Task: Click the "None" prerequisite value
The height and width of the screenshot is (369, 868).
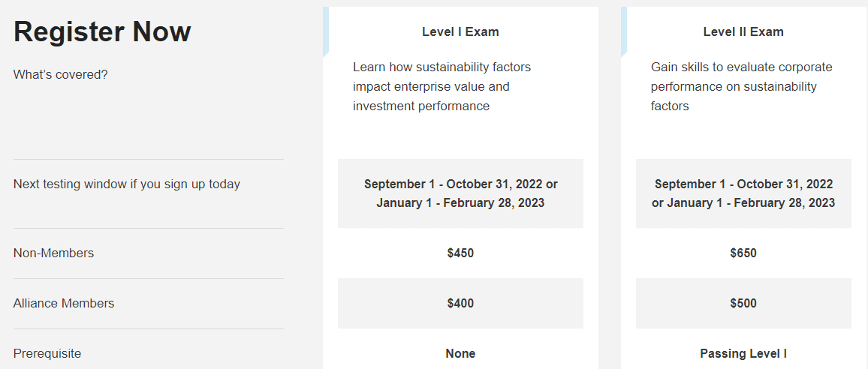Action: tap(460, 354)
